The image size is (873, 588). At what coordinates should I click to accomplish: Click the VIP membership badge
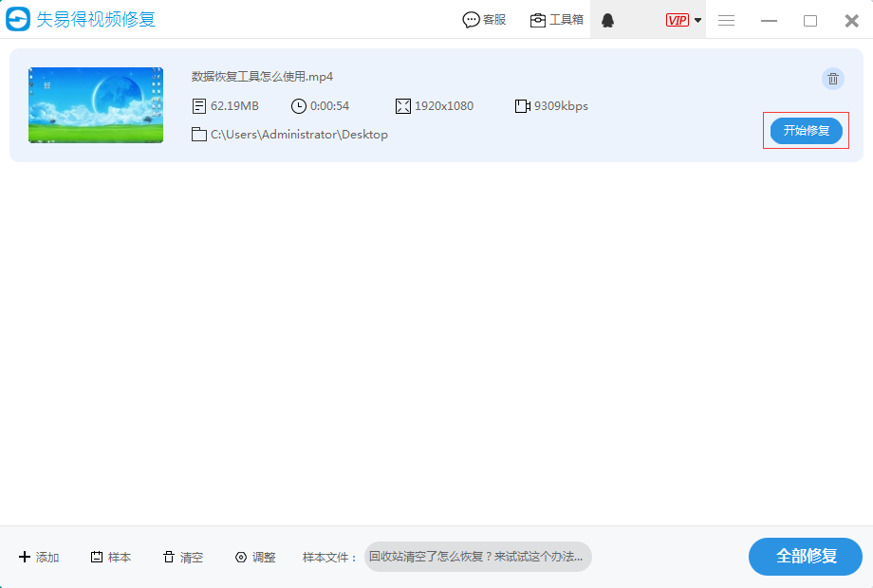[677, 20]
